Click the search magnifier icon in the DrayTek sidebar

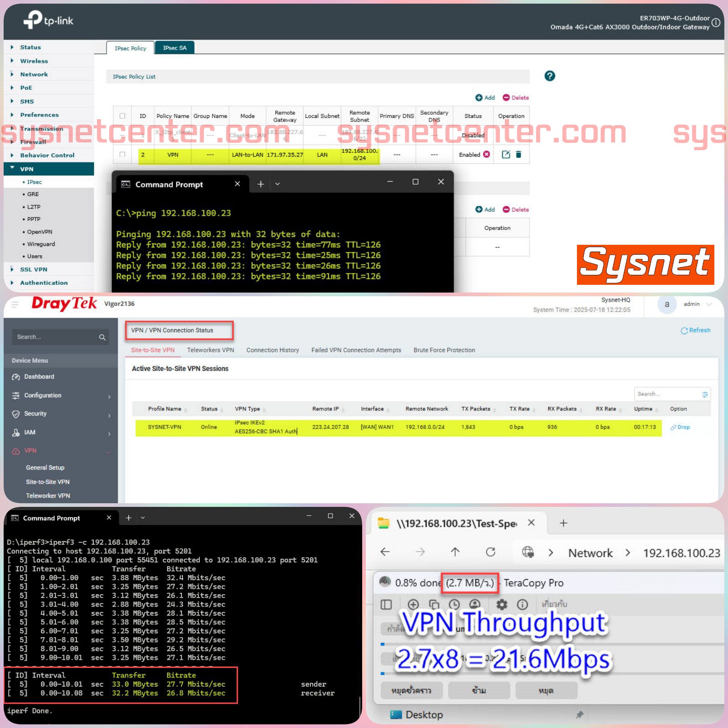tap(102, 337)
